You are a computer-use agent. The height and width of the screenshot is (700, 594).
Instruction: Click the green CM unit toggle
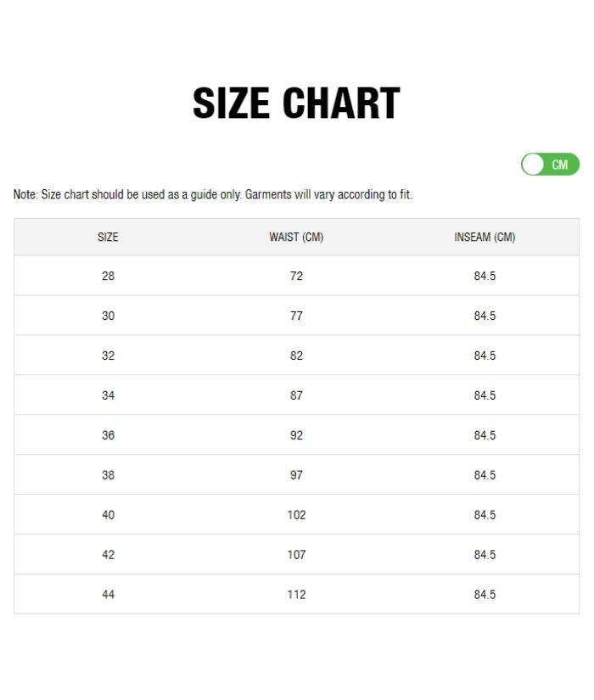coord(549,165)
